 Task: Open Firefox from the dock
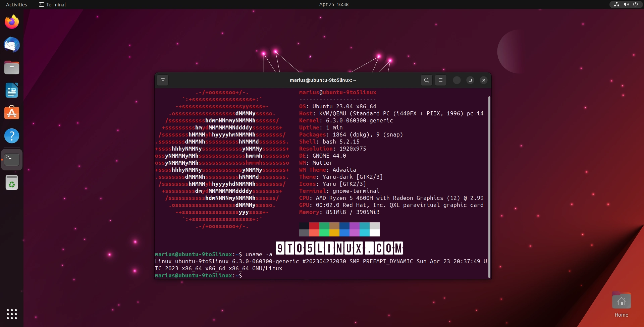[12, 21]
